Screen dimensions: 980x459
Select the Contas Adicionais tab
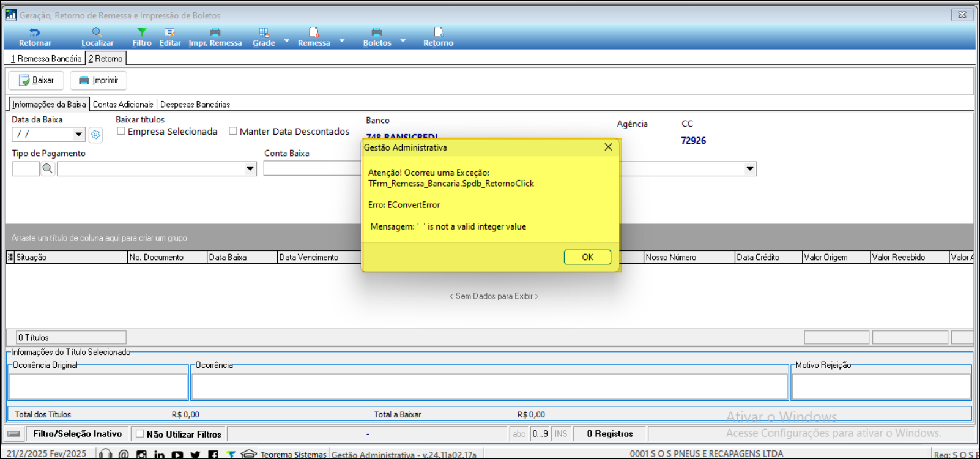click(x=123, y=105)
